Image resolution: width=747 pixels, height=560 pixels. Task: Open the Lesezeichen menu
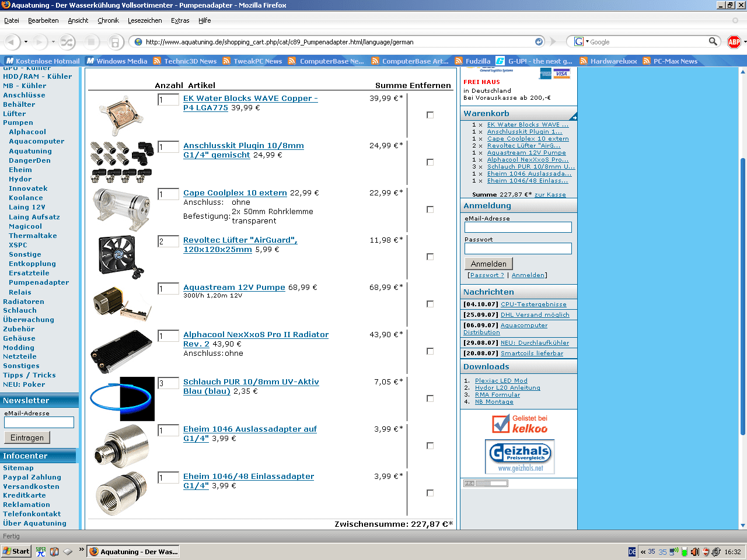(x=145, y=20)
